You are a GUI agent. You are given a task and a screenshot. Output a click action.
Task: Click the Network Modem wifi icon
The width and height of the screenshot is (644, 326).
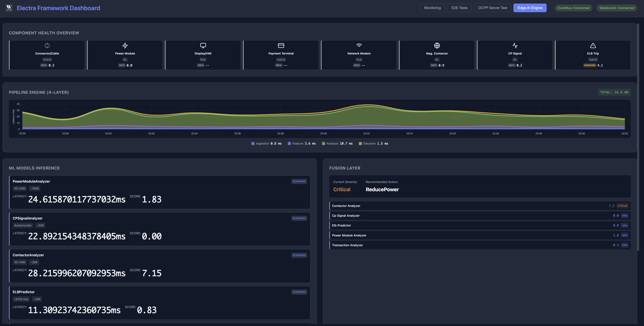click(x=359, y=45)
